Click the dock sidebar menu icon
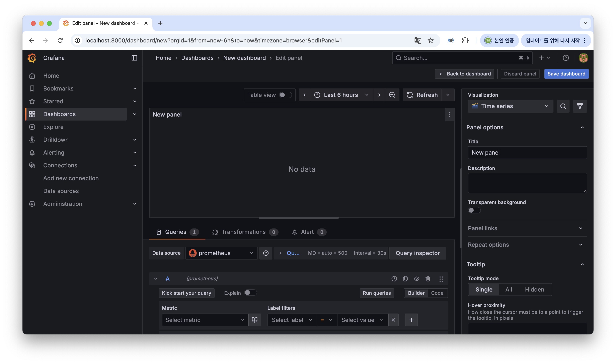This screenshot has height=364, width=616. click(134, 58)
